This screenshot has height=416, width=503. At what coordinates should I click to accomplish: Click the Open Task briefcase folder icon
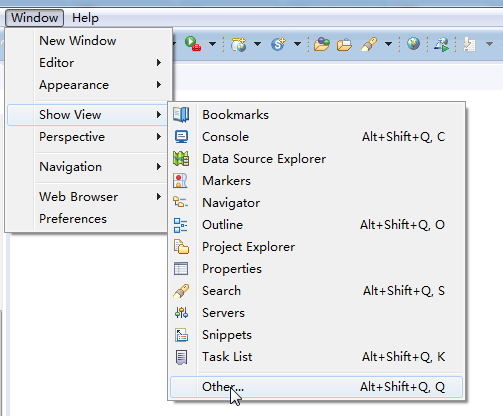(344, 44)
